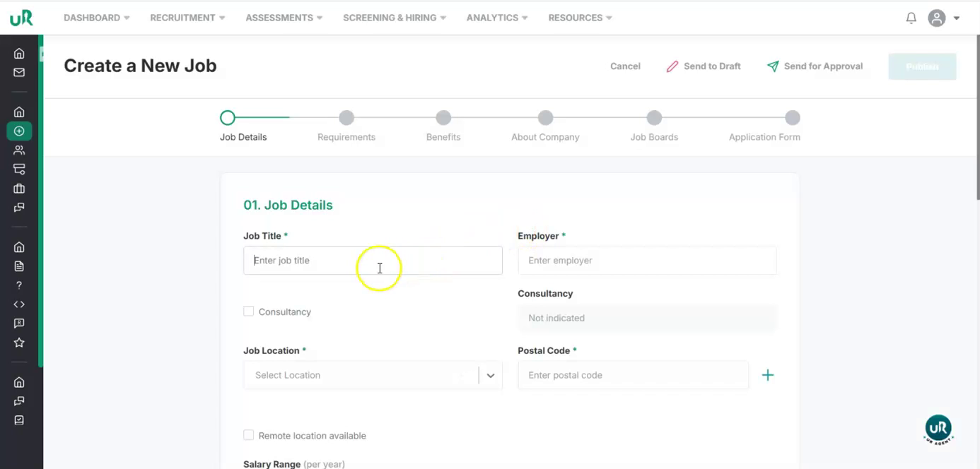
Task: Open the notifications bell icon
Action: [911, 18]
